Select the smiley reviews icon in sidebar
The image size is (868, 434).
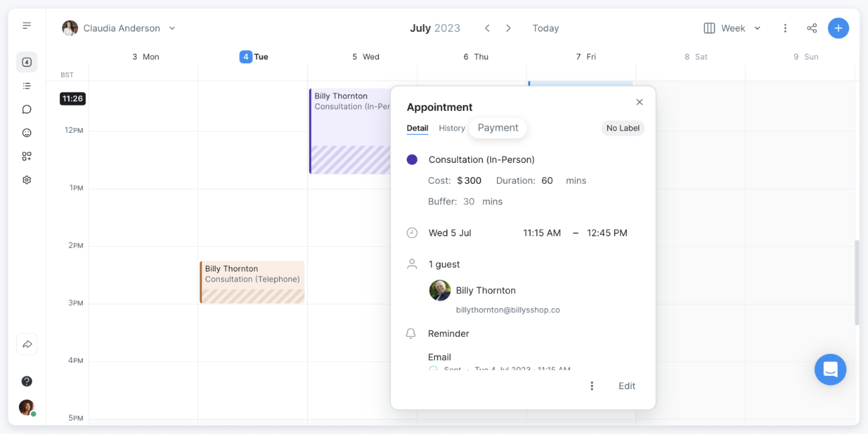click(26, 132)
